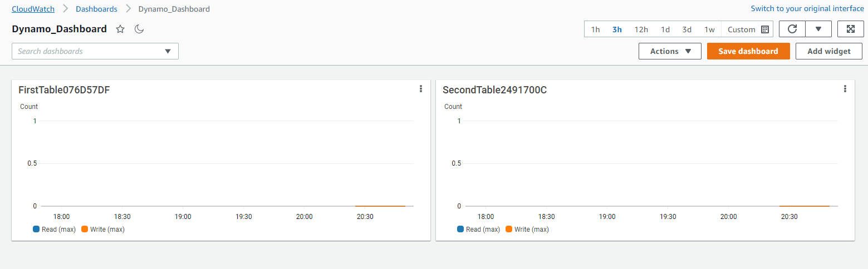This screenshot has width=868, height=269.
Task: Open SecondTable2491700C widget options menu
Action: 845,89
